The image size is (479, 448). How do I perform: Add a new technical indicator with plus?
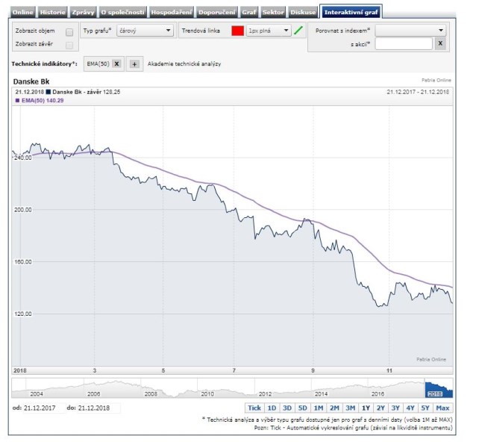click(x=134, y=64)
